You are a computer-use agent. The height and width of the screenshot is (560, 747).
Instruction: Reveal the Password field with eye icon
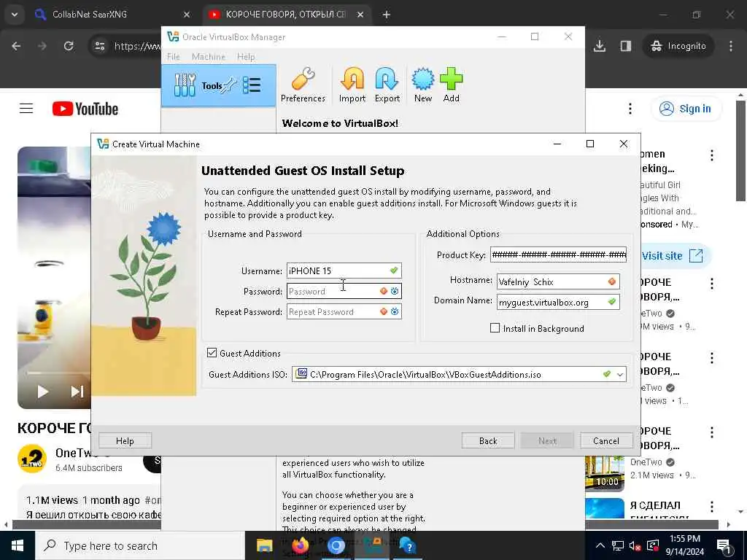[x=395, y=291]
